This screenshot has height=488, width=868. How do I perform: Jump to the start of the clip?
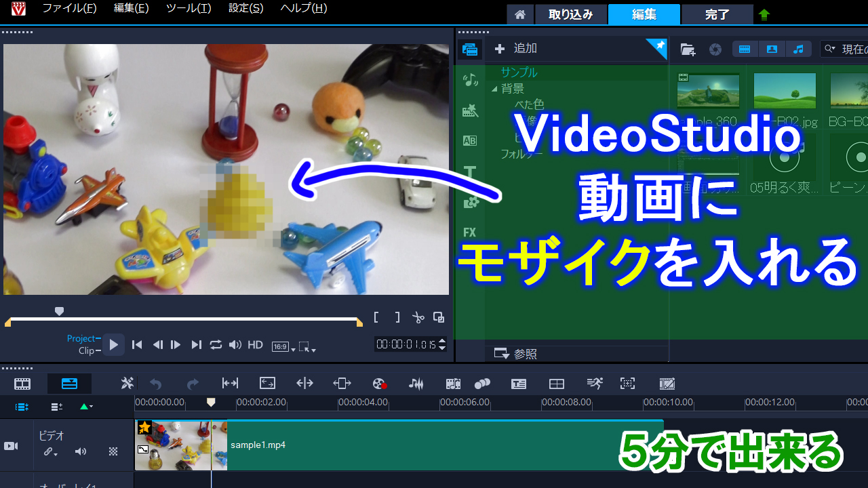tap(137, 345)
